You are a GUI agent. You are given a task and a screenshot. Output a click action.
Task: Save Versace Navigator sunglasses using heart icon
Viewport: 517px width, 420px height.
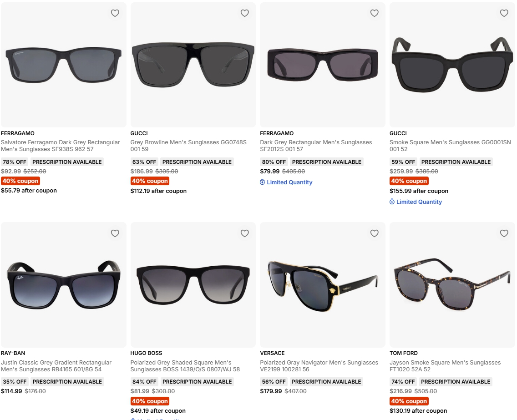(x=374, y=233)
